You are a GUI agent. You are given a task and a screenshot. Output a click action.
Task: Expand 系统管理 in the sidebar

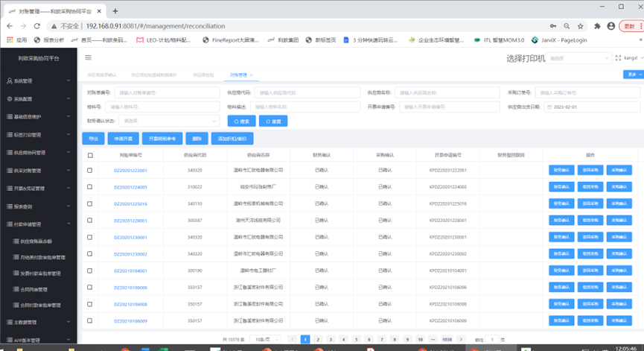[x=37, y=80]
